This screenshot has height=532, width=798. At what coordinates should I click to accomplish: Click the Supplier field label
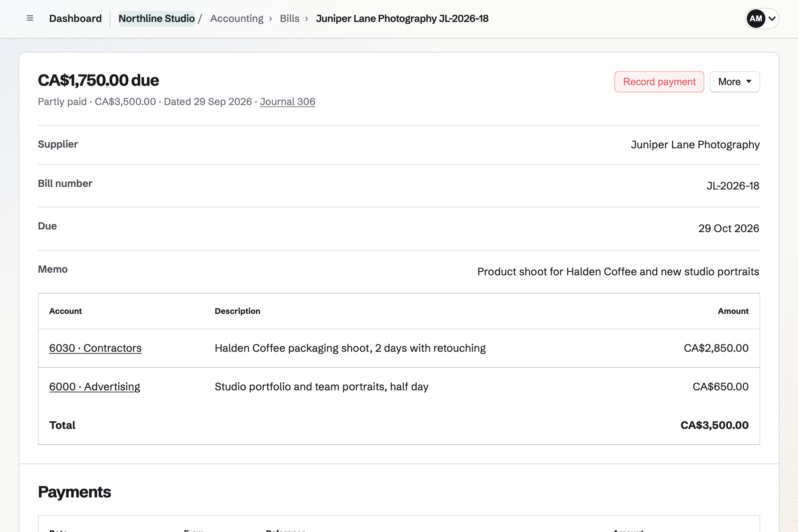pyautogui.click(x=58, y=144)
